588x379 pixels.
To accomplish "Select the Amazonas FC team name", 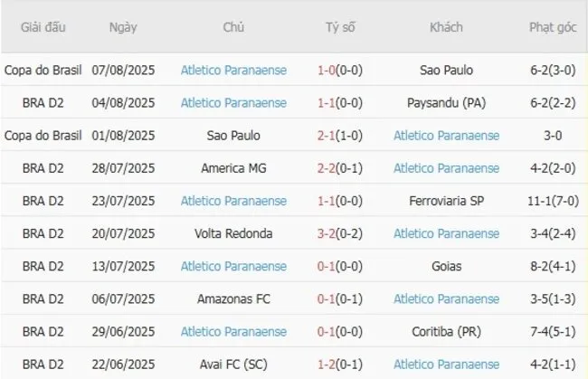I will click(233, 298).
